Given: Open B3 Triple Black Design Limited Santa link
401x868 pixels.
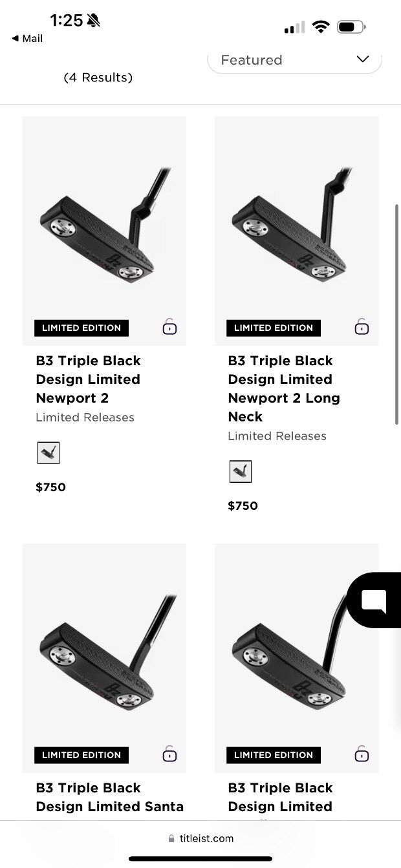Looking at the screenshot, I should [109, 797].
